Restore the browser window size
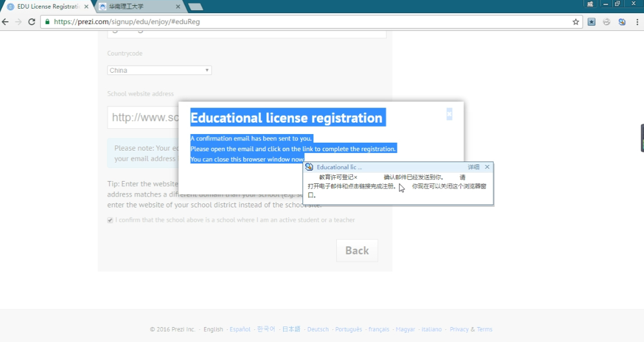The width and height of the screenshot is (644, 342). coord(617,4)
